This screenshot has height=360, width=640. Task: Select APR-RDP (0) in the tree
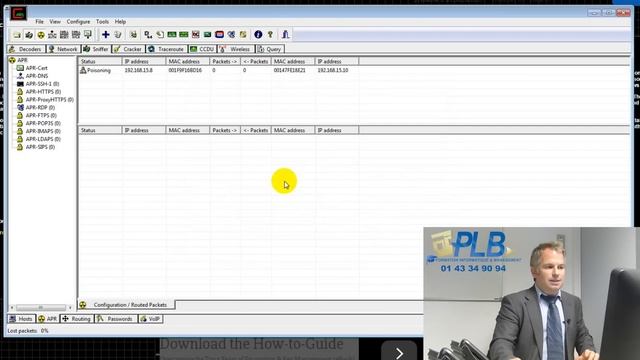tap(40, 107)
